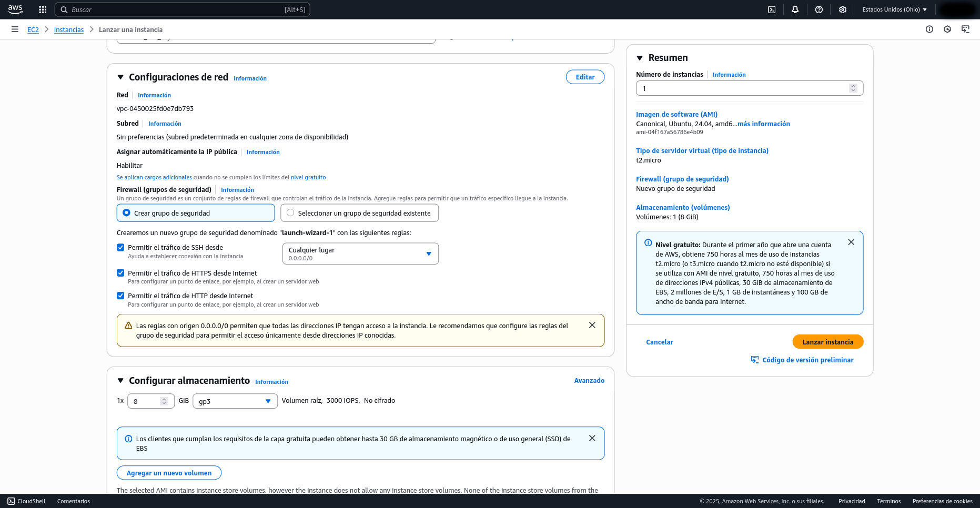The width and height of the screenshot is (980, 508).
Task: Click the CloudShell icon in the footer
Action: click(11, 501)
